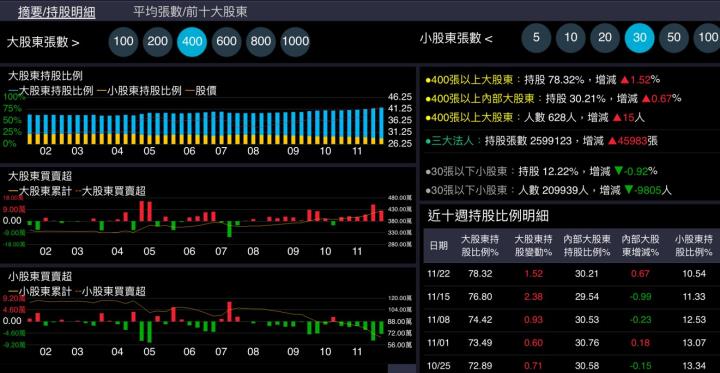Click the 400張以上內部大股東 持股 30.21% line
Image resolution: width=720 pixels, height=373 pixels.
pos(553,98)
